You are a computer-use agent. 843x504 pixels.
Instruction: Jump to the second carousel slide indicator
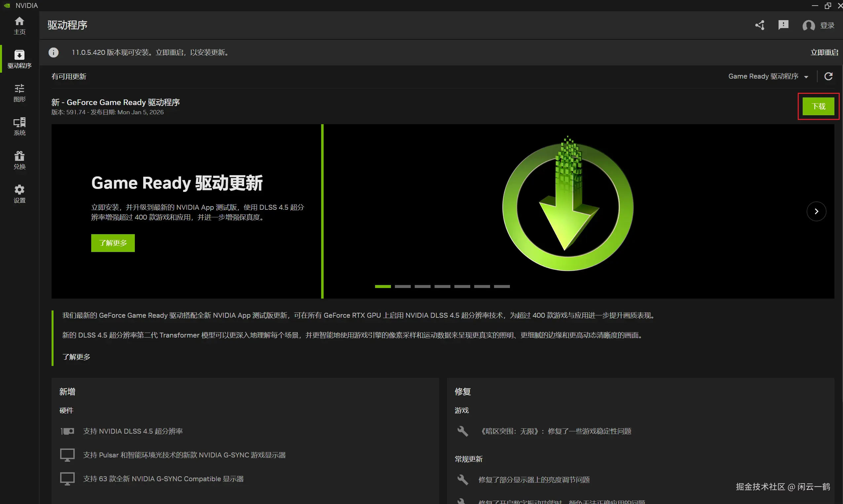click(x=402, y=286)
